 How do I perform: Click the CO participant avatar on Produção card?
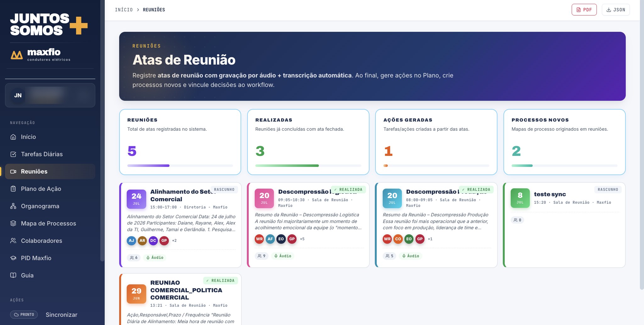pyautogui.click(x=398, y=239)
